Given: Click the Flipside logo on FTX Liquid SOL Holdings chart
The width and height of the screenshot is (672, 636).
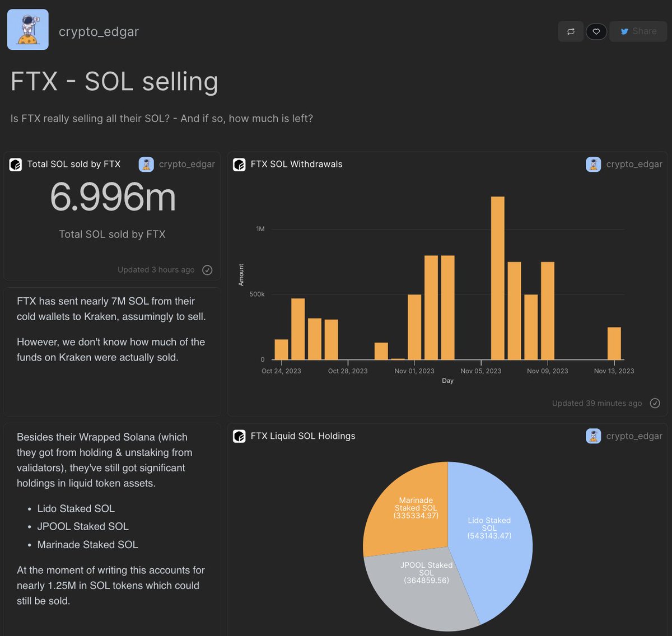Looking at the screenshot, I should (x=239, y=436).
